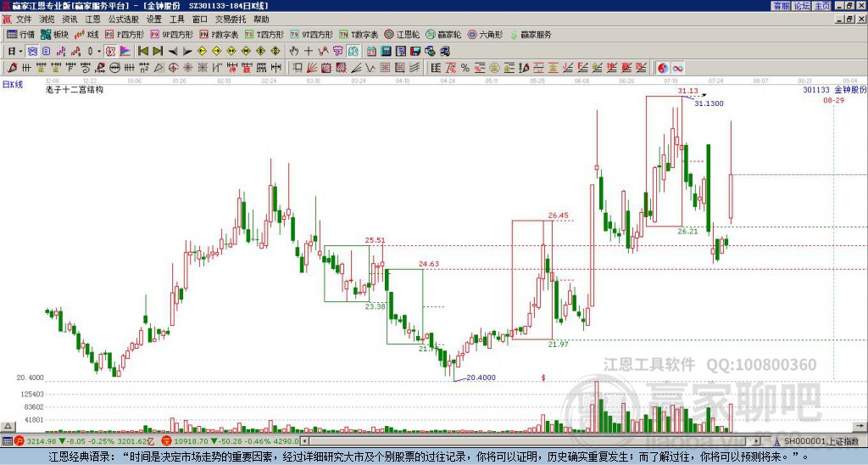The width and height of the screenshot is (868, 465).
Task: Click the save floppy disk icon
Action: coord(415,51)
